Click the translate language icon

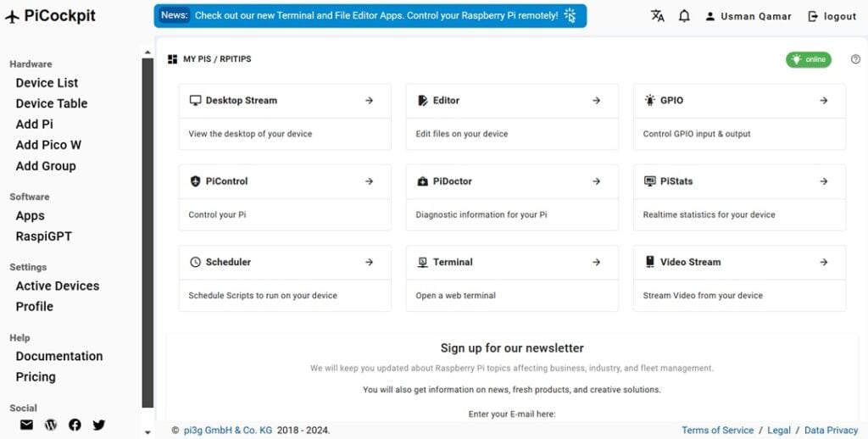[658, 16]
